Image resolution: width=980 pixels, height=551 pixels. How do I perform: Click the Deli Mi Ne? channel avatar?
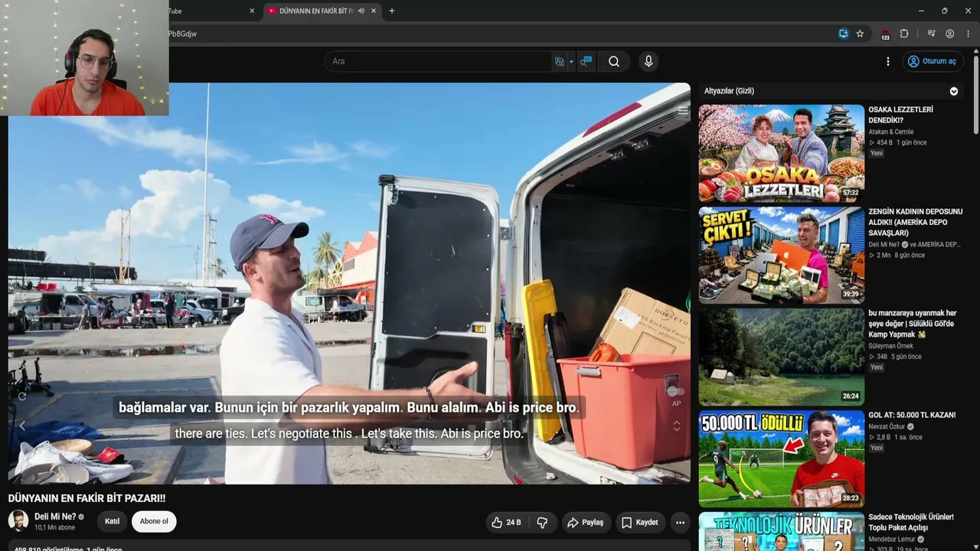point(18,521)
